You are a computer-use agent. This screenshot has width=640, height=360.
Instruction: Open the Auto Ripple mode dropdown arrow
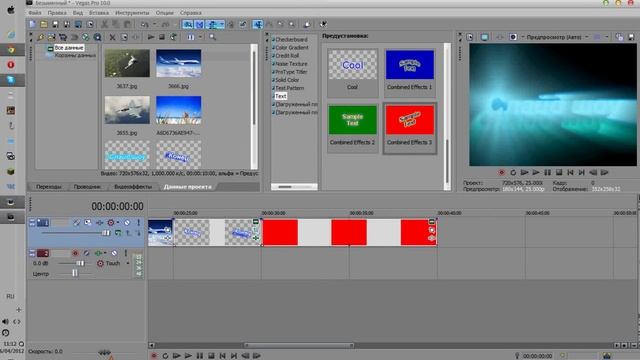(x=221, y=24)
